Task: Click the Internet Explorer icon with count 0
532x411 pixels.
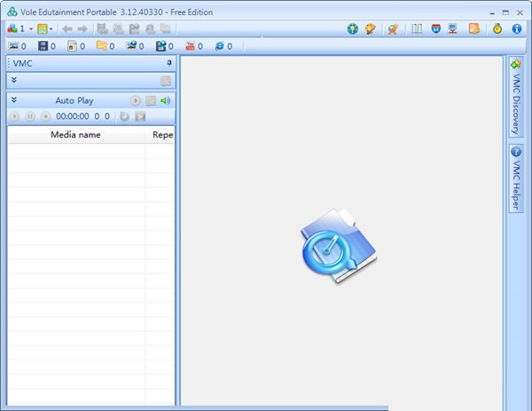Action: click(x=220, y=46)
